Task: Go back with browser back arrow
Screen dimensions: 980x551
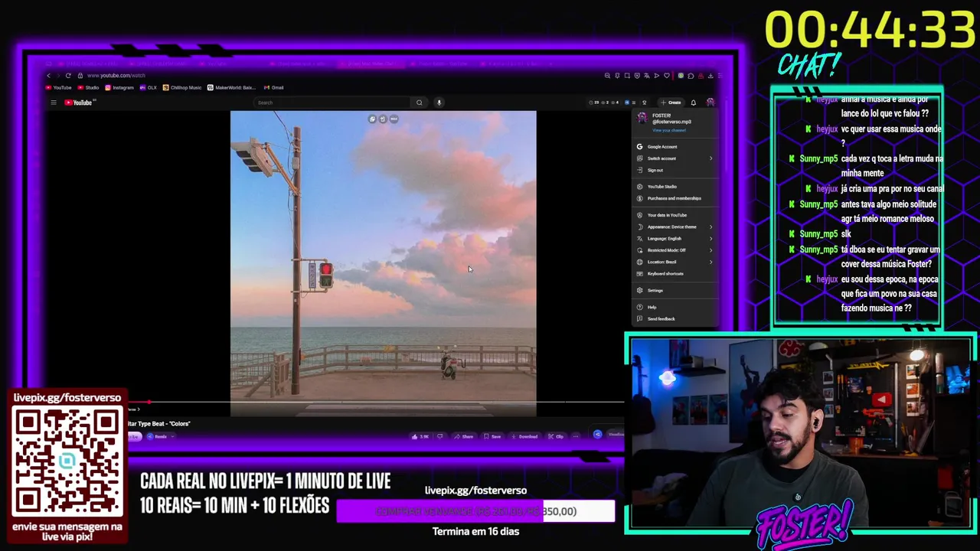Action: click(48, 76)
